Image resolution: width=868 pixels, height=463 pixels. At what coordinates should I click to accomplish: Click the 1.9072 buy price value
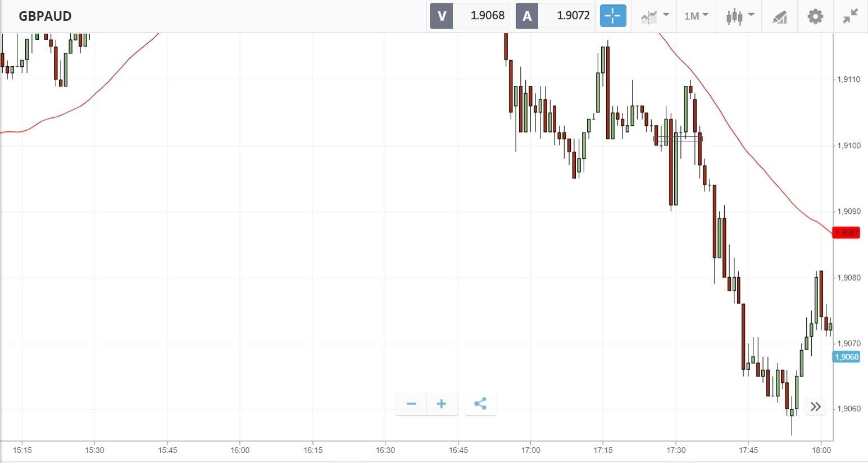click(573, 16)
